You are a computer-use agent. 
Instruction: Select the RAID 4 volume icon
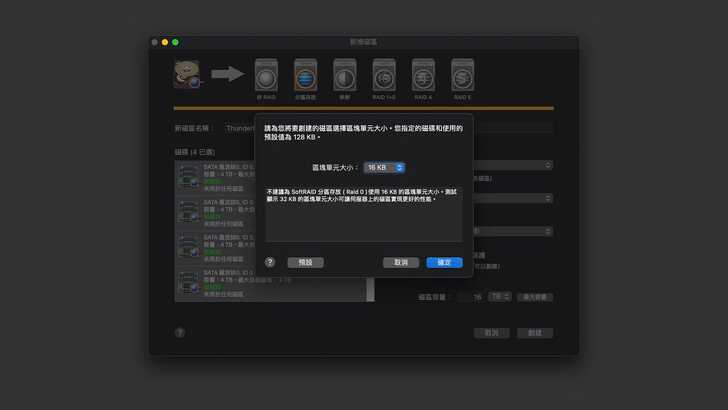[x=423, y=76]
